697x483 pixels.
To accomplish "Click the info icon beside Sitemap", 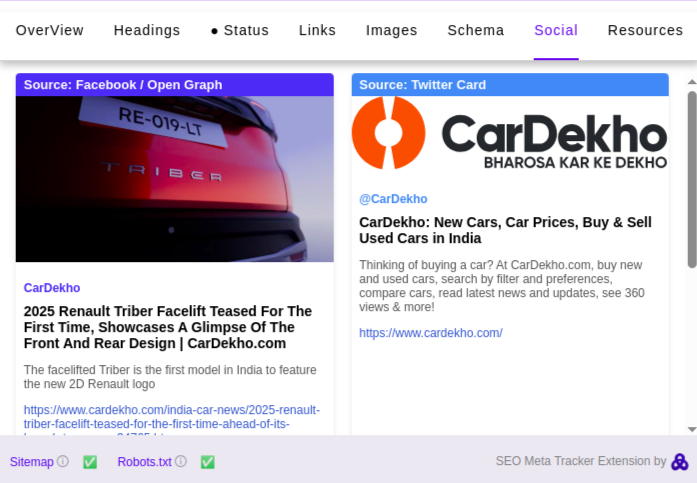I will pyautogui.click(x=63, y=461).
